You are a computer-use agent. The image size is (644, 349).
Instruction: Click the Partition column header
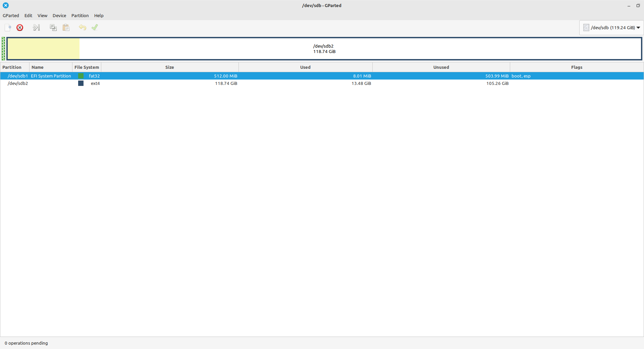(x=15, y=67)
